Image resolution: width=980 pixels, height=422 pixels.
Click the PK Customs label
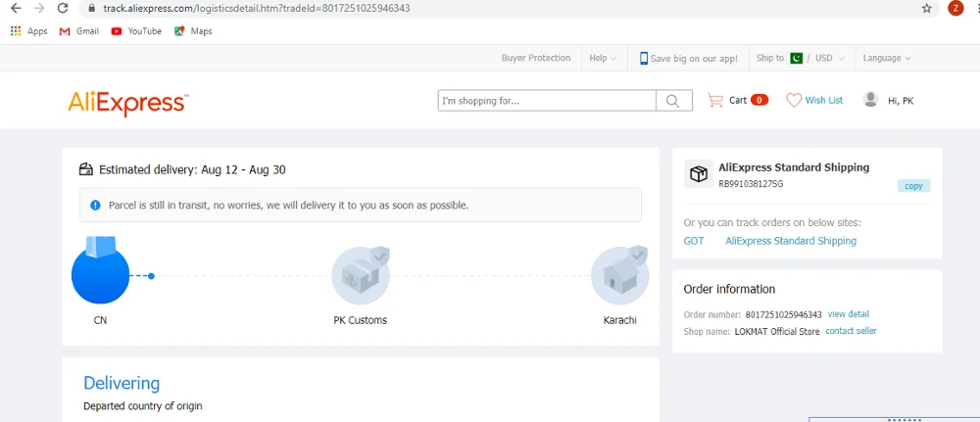[361, 320]
